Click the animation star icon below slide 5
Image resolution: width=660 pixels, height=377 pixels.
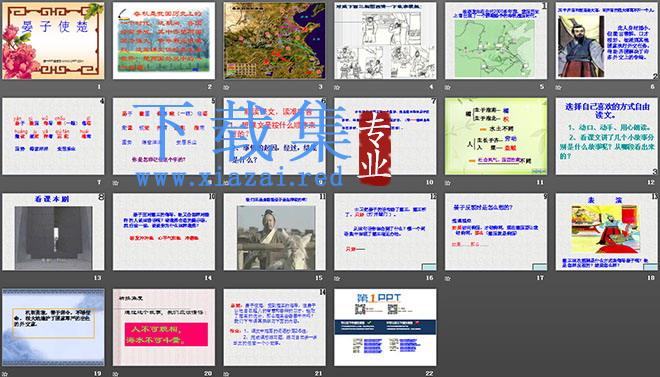(x=448, y=88)
